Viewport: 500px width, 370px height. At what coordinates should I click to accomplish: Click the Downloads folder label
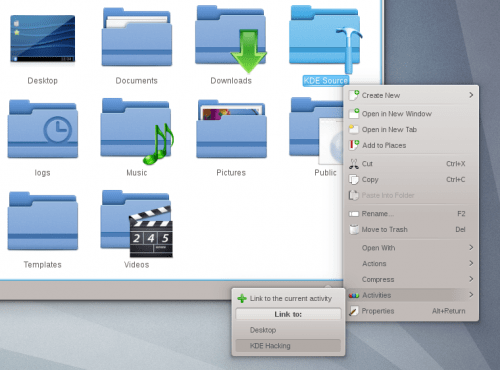[x=231, y=81]
